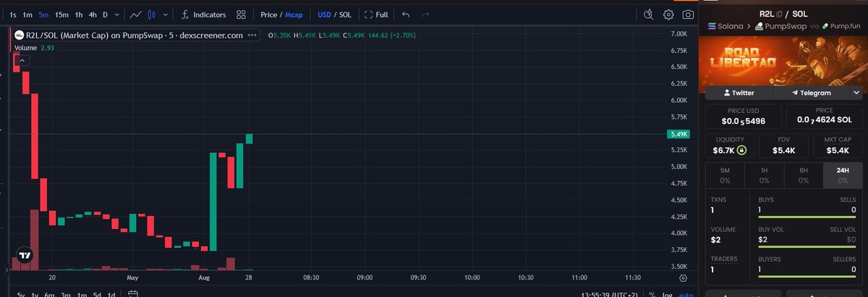Switch to candlestick chart style
This screenshot has height=297, width=868.
[x=152, y=14]
